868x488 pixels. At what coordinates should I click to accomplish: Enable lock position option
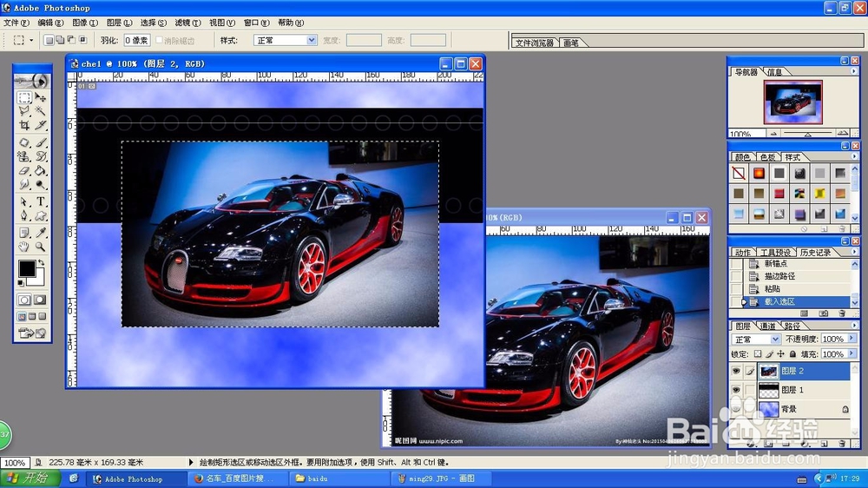780,354
